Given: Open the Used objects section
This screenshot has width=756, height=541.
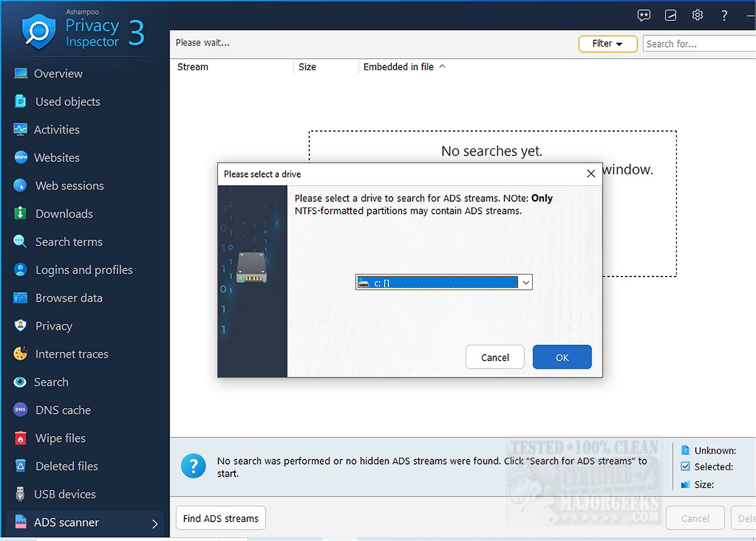Looking at the screenshot, I should [x=68, y=102].
